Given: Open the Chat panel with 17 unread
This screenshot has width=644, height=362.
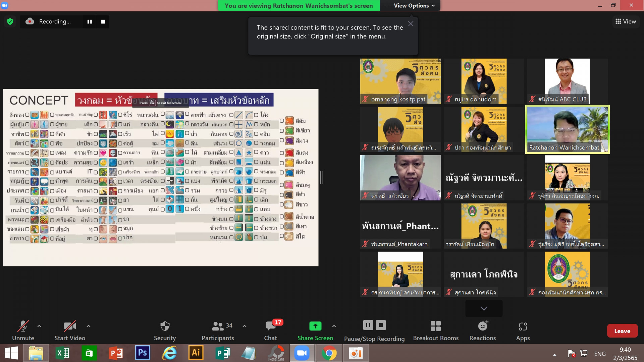Looking at the screenshot, I should tap(270, 326).
